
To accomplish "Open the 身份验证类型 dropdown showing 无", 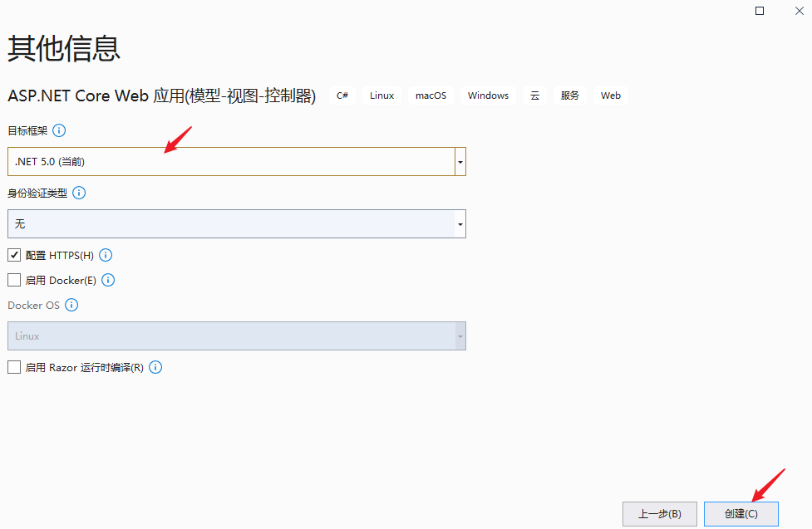I will click(237, 223).
